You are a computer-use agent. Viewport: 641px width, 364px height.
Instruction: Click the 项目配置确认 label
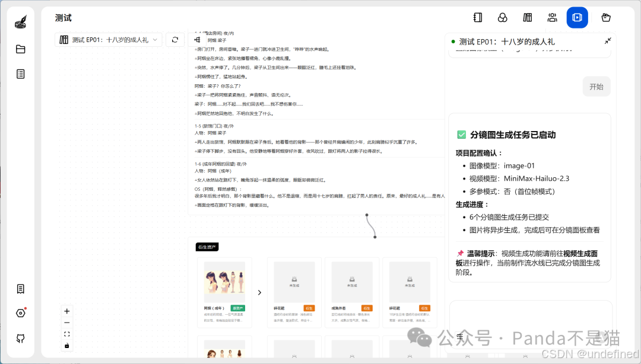tap(479, 153)
